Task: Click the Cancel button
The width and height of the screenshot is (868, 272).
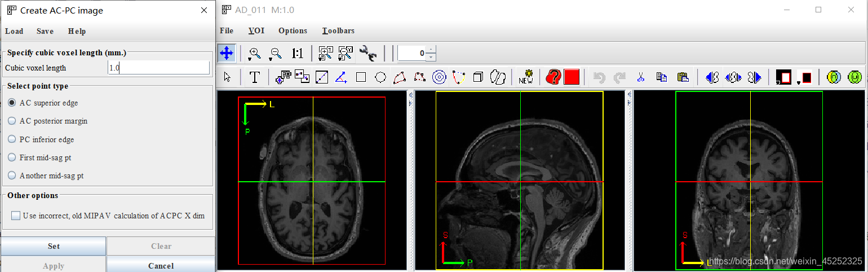Action: pyautogui.click(x=161, y=265)
